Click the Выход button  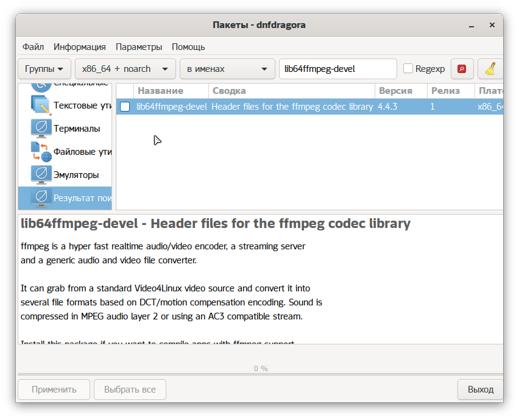pos(480,390)
